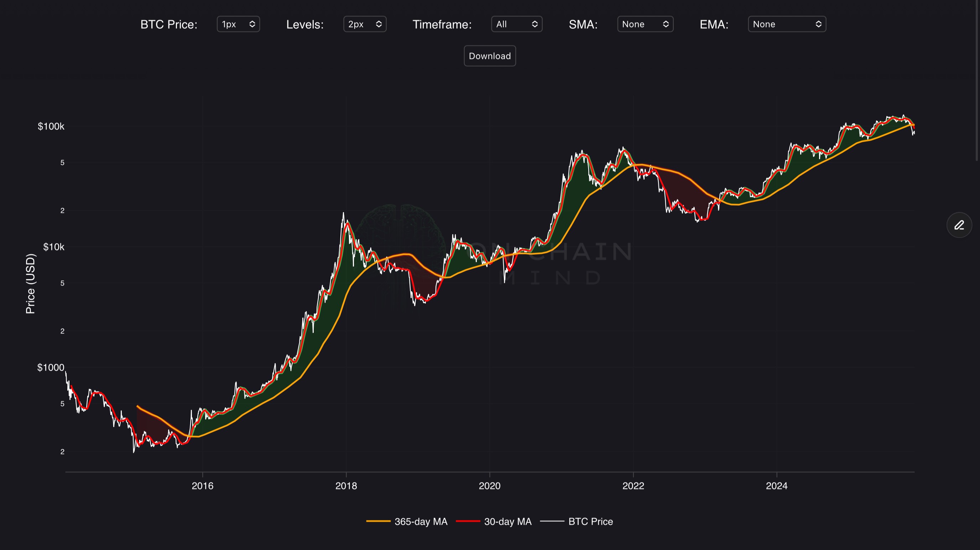Toggle 30-day MA legend entry

(507, 522)
